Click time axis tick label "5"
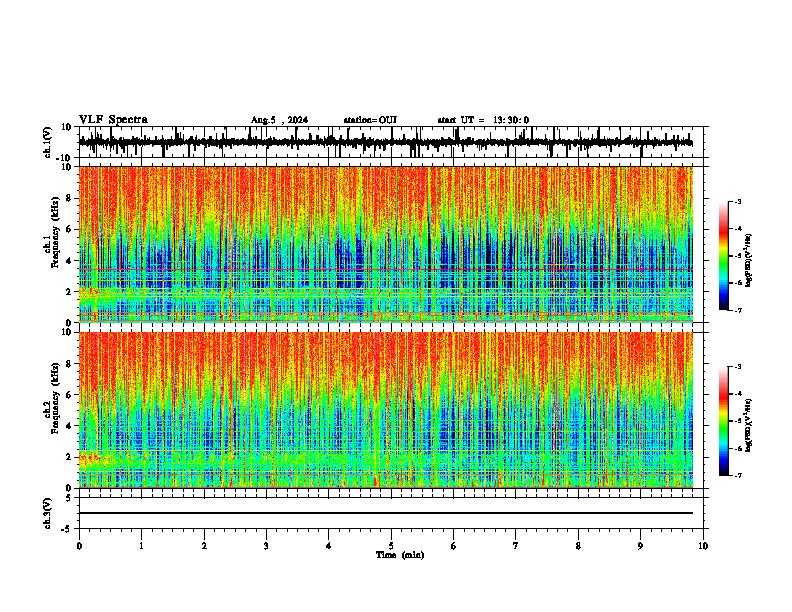 click(x=391, y=546)
